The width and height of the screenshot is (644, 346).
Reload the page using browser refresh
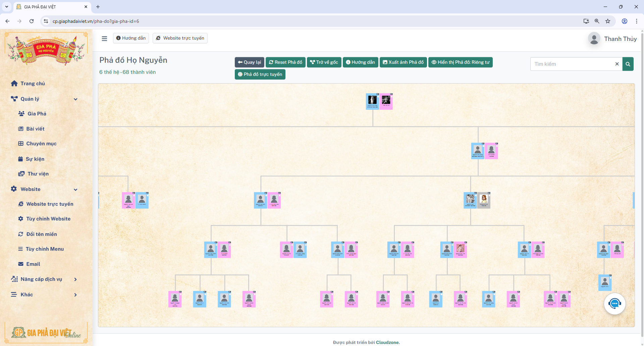[32, 21]
